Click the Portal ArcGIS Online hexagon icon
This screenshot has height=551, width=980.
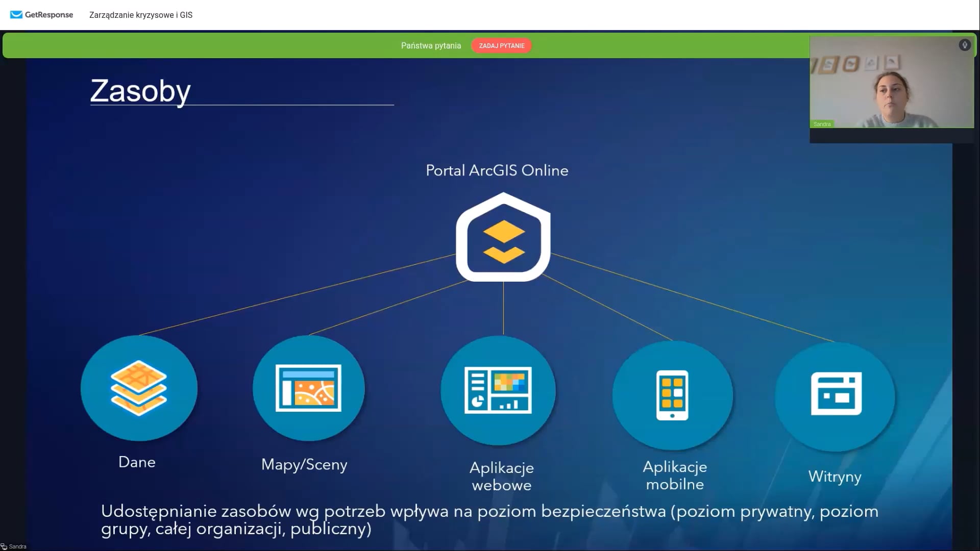(503, 239)
